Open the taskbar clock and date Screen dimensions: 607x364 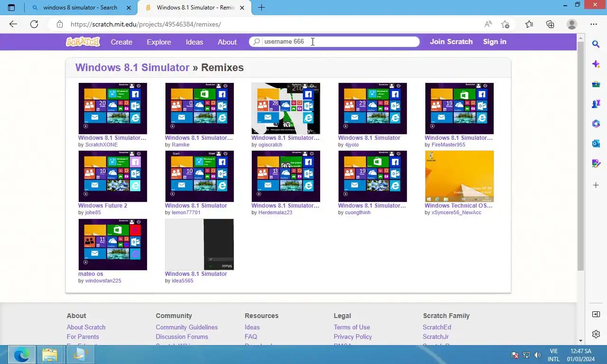pyautogui.click(x=581, y=355)
